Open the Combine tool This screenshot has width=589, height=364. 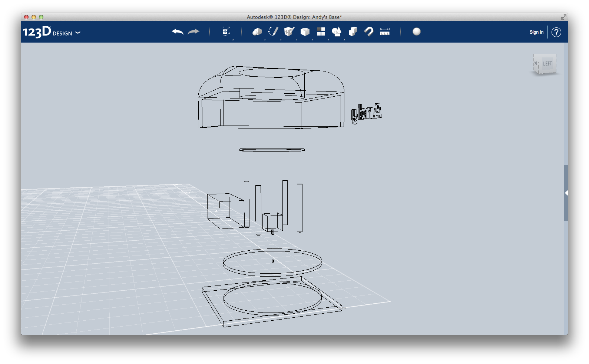coord(353,31)
